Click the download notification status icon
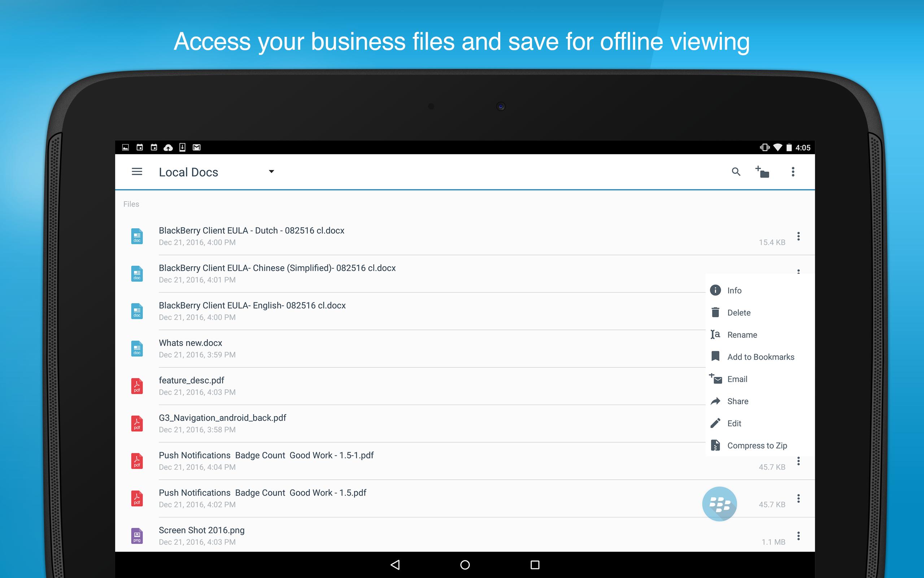The image size is (924, 578). pyautogui.click(x=183, y=147)
